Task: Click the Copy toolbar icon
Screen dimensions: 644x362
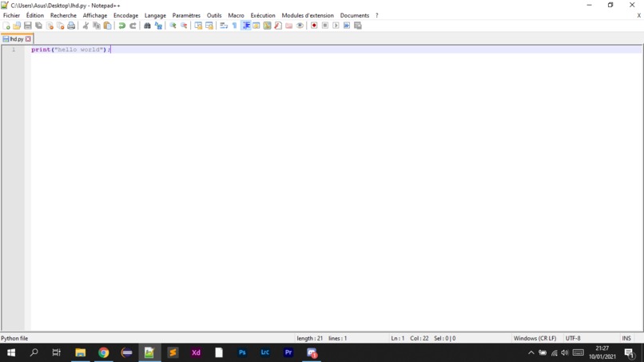Action: [x=97, y=26]
